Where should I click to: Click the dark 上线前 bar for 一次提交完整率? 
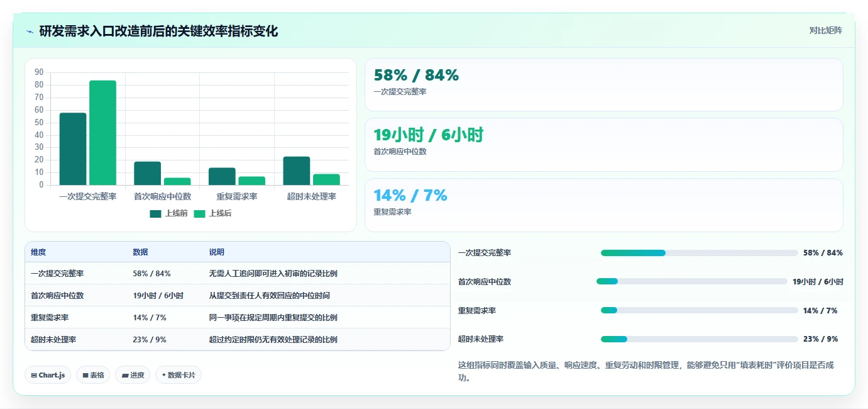click(x=73, y=149)
